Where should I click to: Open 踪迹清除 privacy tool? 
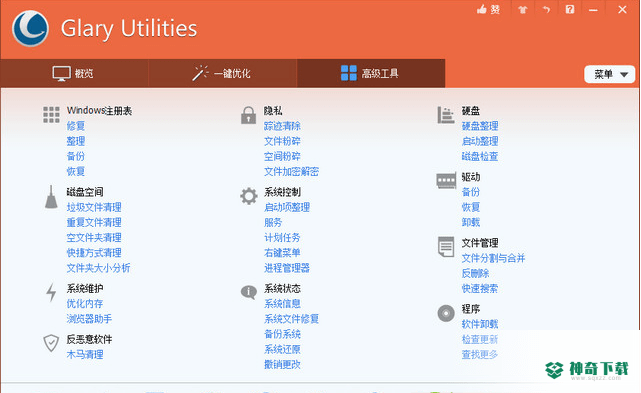(282, 126)
